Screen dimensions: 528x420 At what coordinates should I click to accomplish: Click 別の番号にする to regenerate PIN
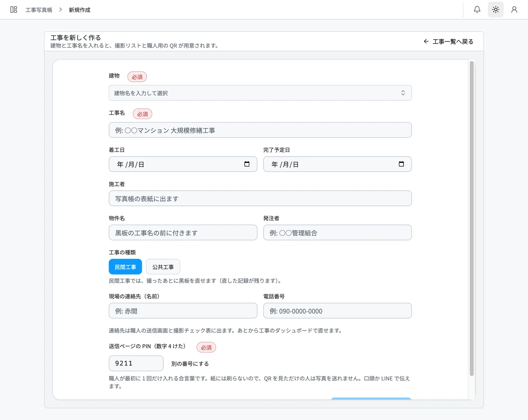[190, 364]
